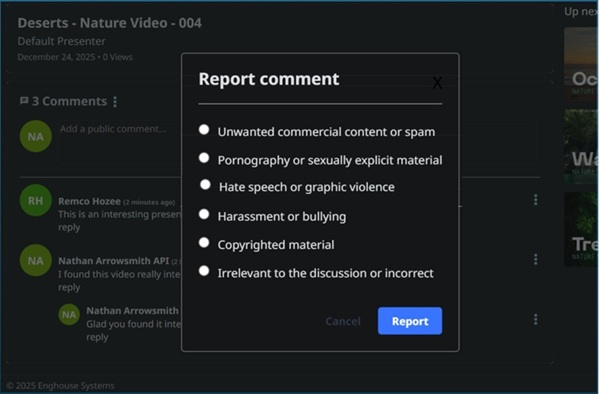Click the Deserts - Nature Video - 004 title
Viewport: 600px width, 394px height.
click(109, 23)
